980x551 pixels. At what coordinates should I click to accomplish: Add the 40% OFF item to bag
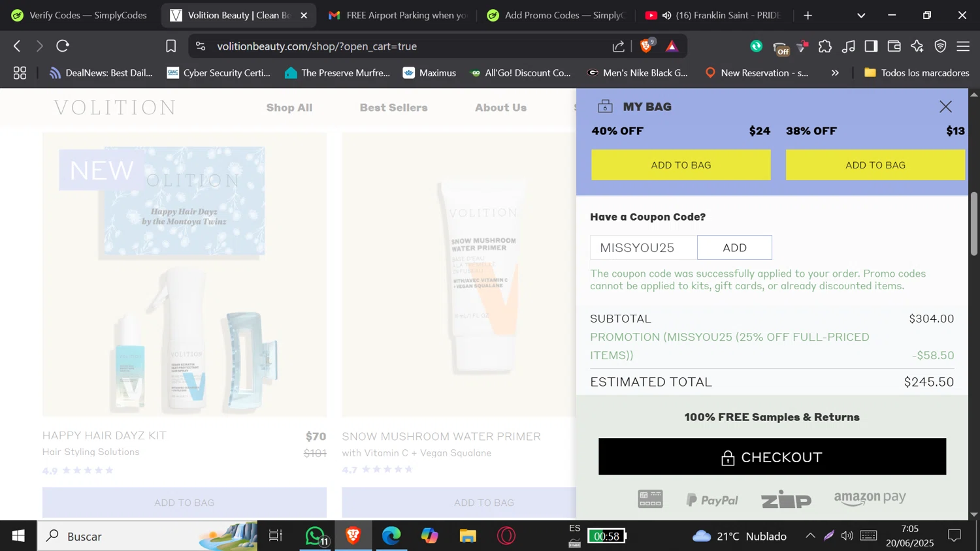point(681,165)
